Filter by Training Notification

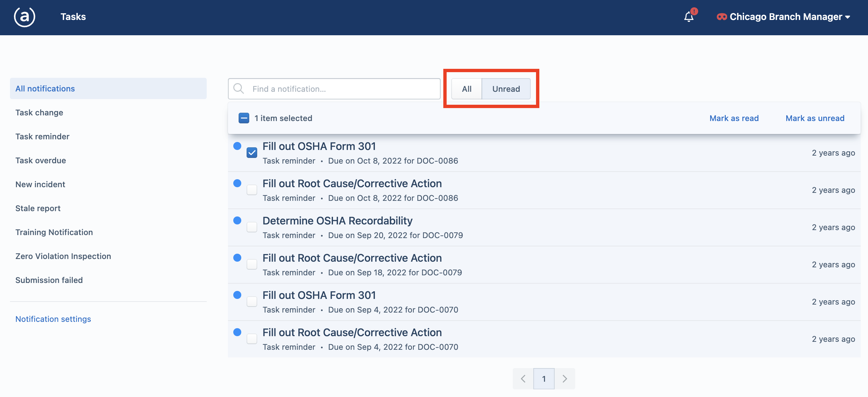point(54,232)
